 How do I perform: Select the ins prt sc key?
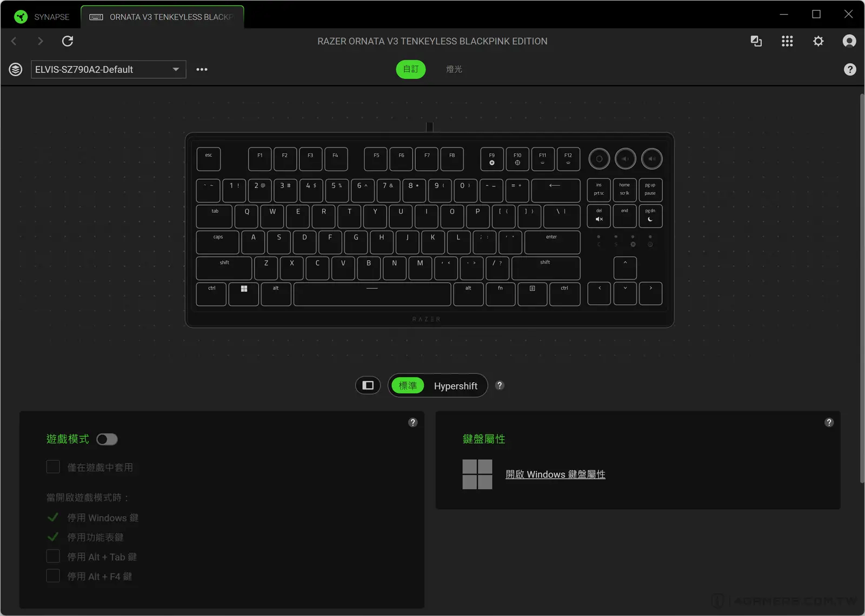(x=599, y=190)
